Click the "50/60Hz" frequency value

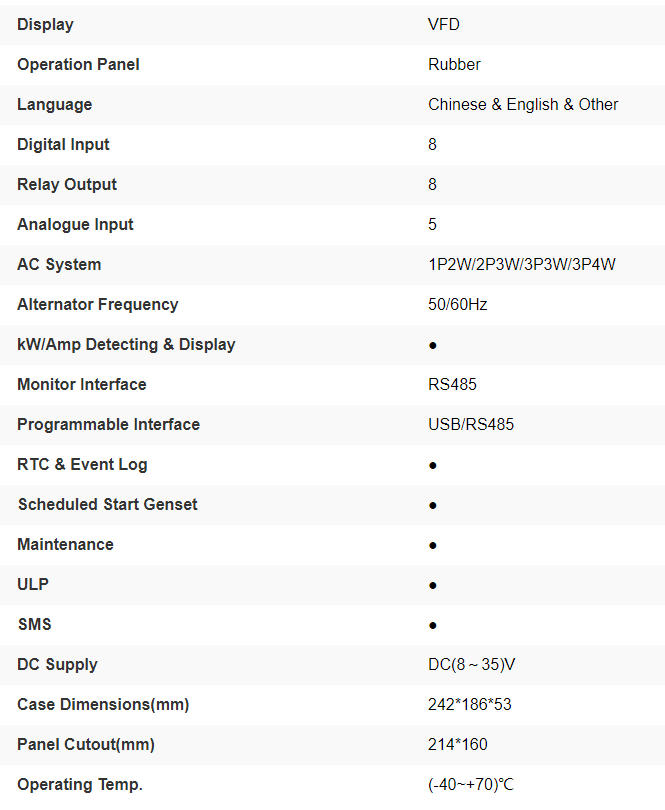pos(457,304)
